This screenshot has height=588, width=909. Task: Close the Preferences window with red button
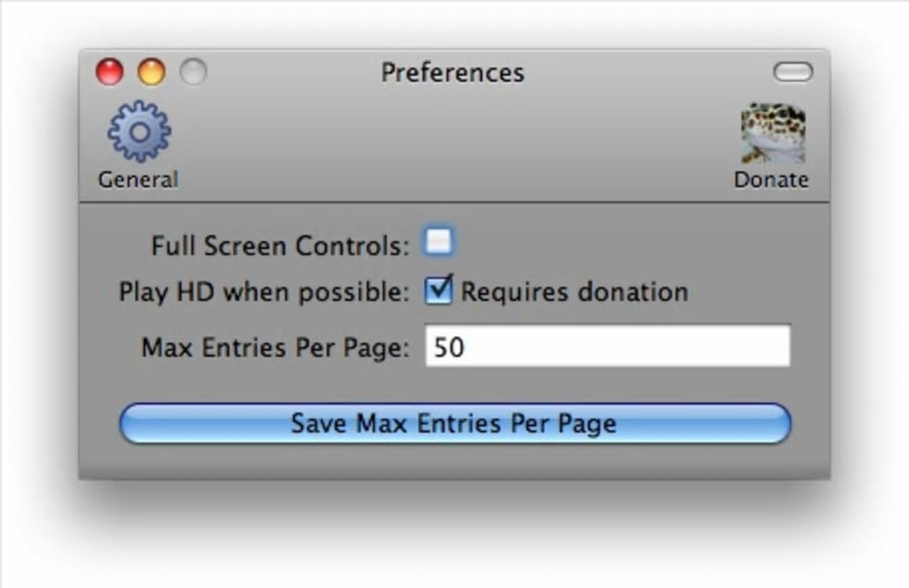point(110,71)
